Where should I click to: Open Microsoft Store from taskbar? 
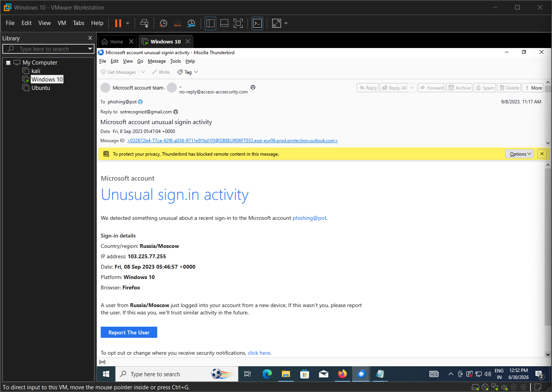tap(305, 374)
